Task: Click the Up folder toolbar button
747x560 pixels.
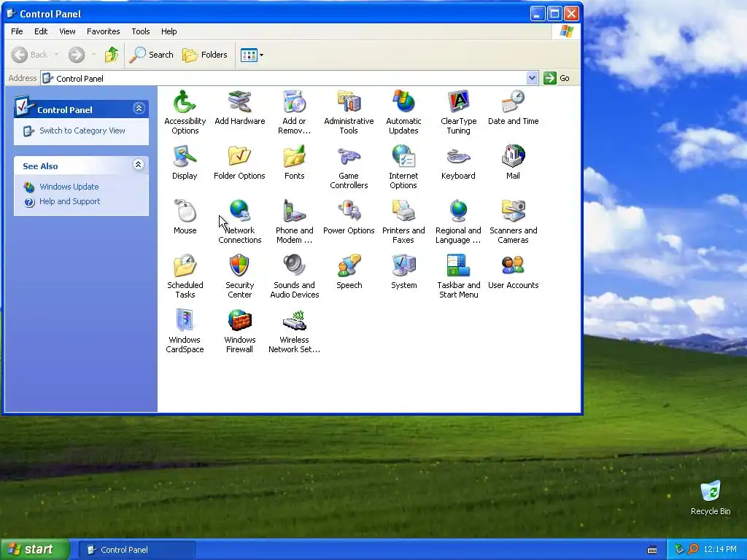Action: [x=112, y=55]
